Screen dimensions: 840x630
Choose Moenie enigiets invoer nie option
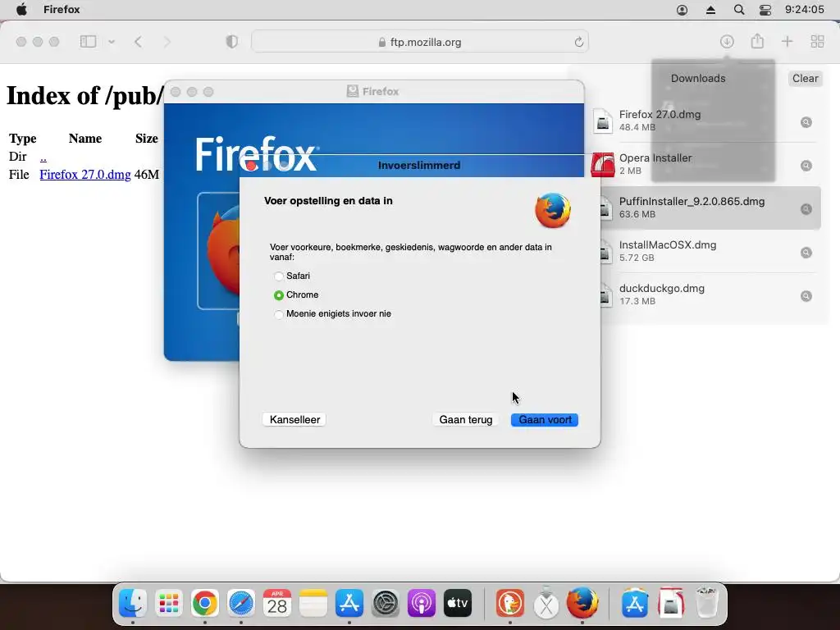(x=279, y=314)
